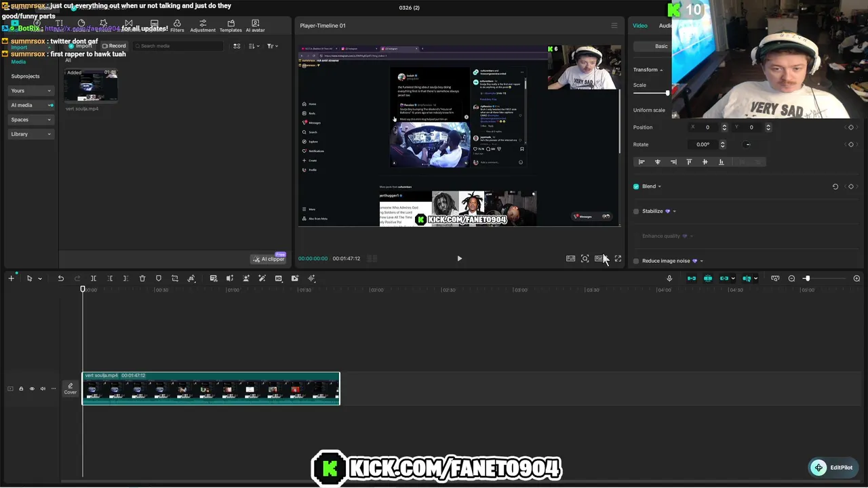Viewport: 868px width, 488px height.
Task: Enable the Stabilize checkbox
Action: pyautogui.click(x=636, y=211)
